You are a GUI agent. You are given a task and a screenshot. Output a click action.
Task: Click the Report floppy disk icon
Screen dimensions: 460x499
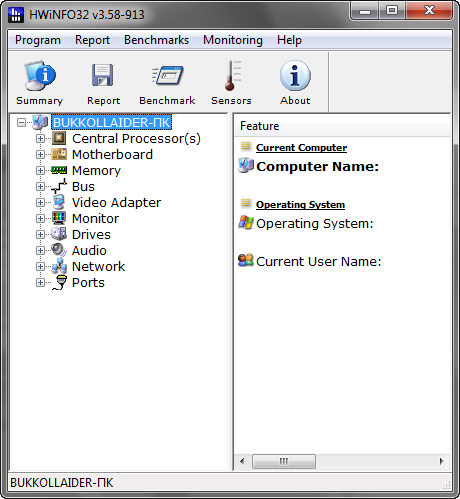point(103,75)
